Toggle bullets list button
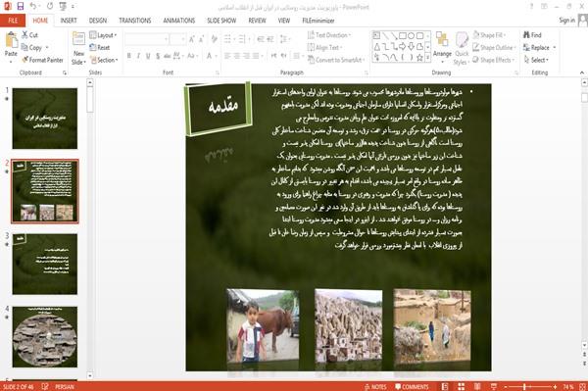Viewport: 588px width, 391px height. click(227, 39)
